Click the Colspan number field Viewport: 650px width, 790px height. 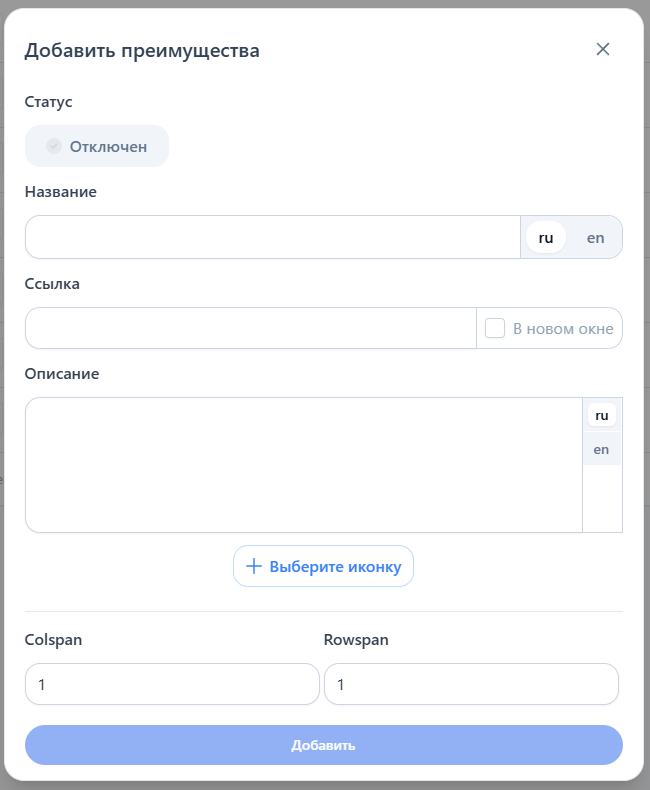(171, 685)
